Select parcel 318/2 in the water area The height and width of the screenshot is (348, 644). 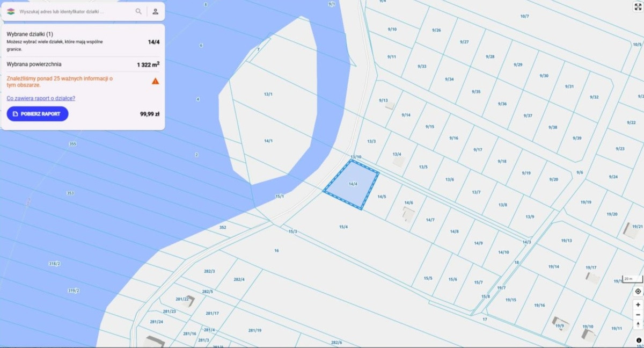tap(54, 264)
